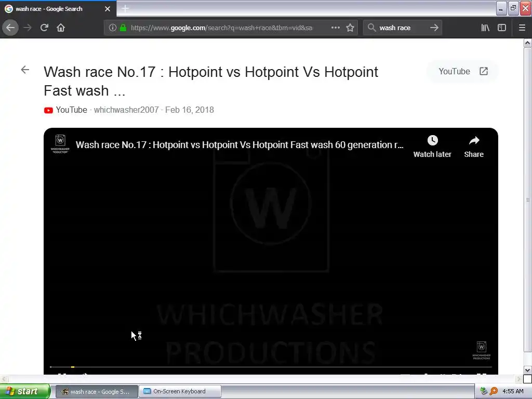Go back with the browser back arrow

point(10,28)
